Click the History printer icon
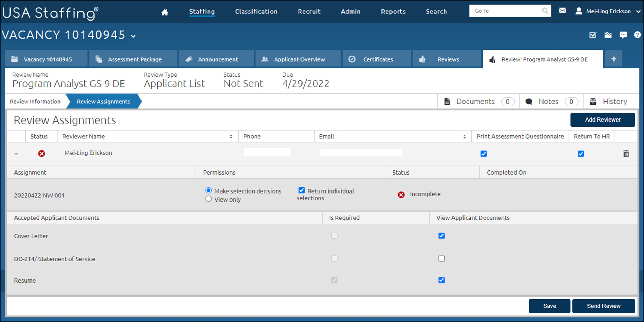Screen dimensions: 644x322 coord(593,102)
